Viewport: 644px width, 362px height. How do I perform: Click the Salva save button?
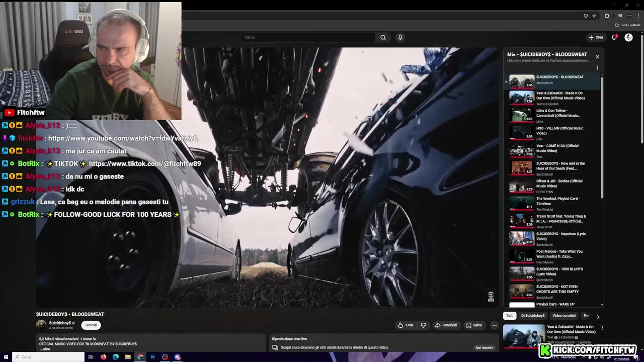pyautogui.click(x=474, y=325)
